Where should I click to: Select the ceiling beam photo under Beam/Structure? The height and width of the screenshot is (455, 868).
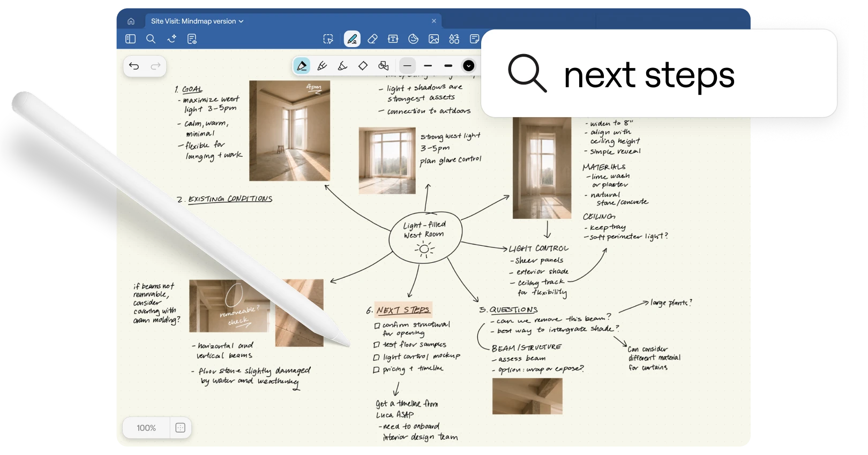click(527, 396)
